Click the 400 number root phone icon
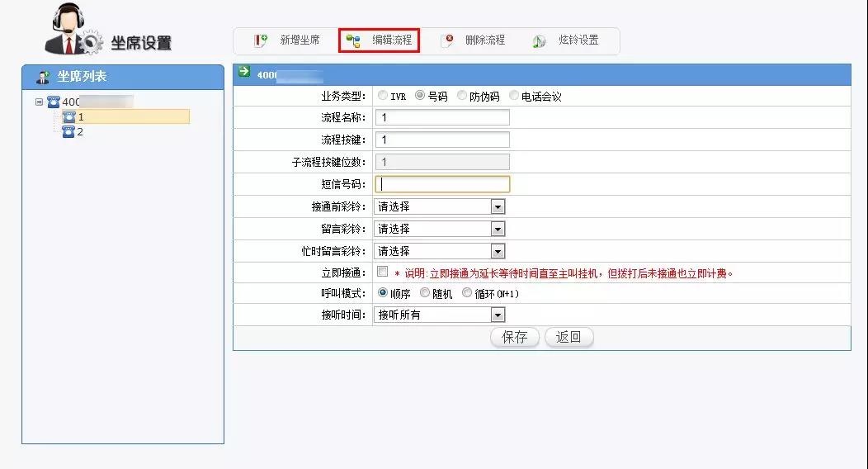The width and height of the screenshot is (868, 469). (x=54, y=102)
